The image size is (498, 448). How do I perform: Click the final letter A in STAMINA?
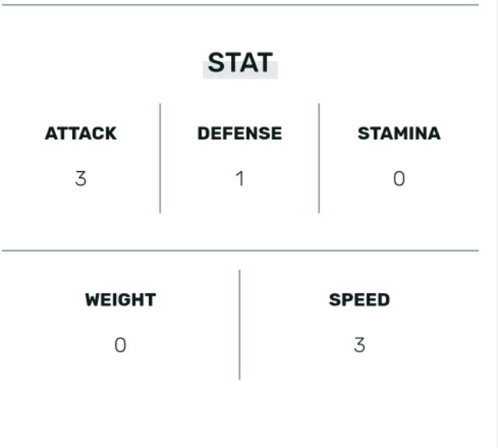tap(434, 134)
